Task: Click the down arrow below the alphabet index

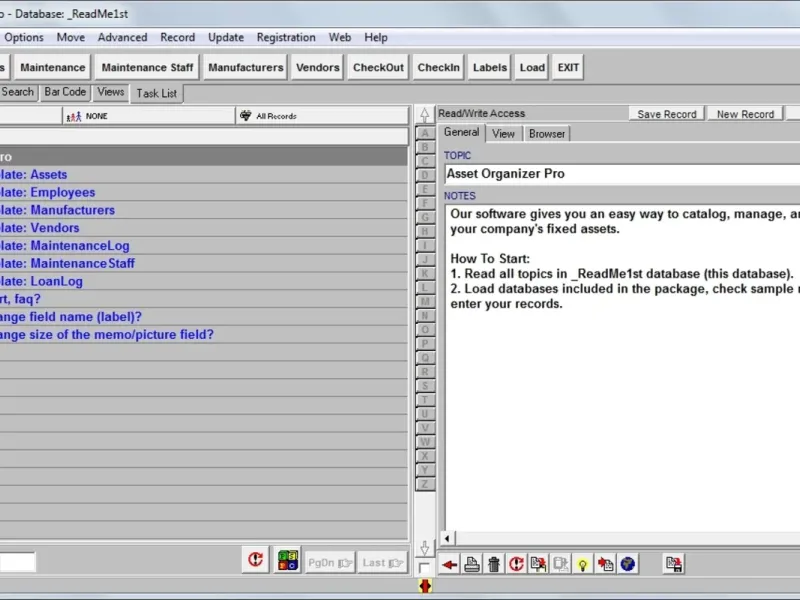Action: 424,548
